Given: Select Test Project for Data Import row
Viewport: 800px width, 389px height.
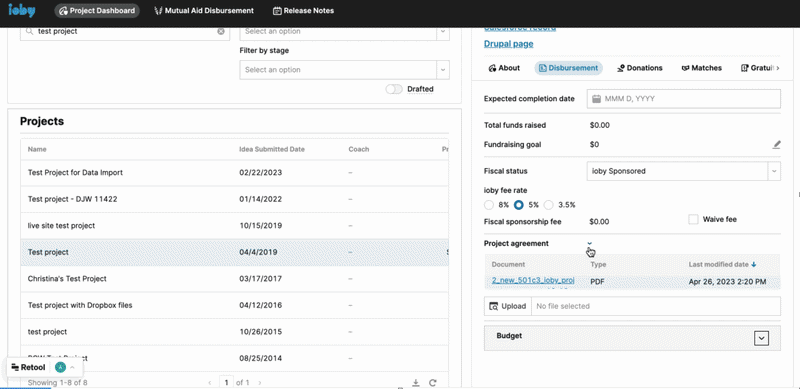Looking at the screenshot, I should click(x=234, y=173).
